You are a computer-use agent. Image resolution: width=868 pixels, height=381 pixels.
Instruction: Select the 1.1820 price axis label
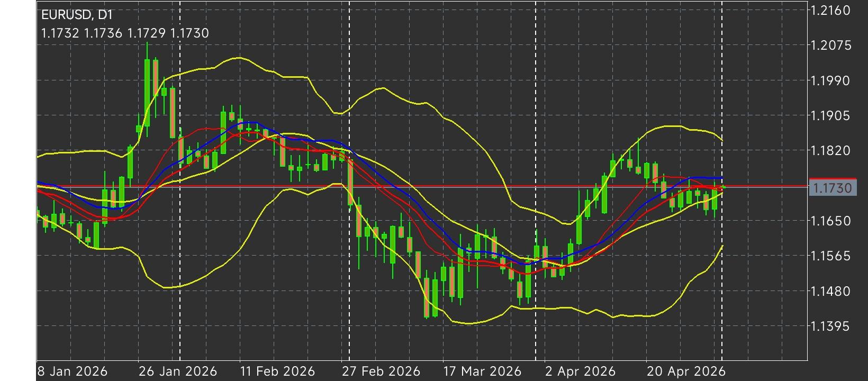(x=831, y=150)
